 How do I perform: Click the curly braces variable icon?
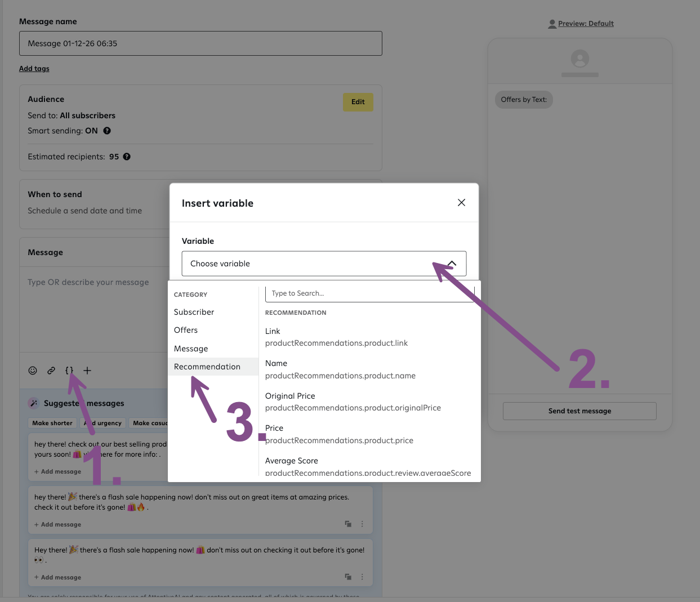click(x=69, y=371)
